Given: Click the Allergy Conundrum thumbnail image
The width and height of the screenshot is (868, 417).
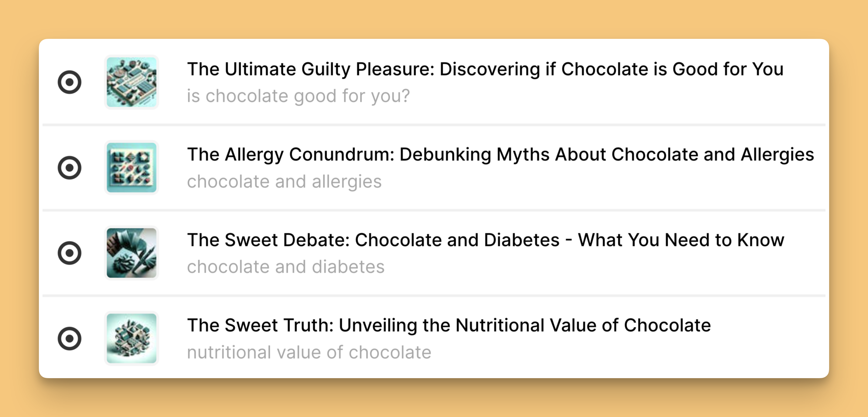Looking at the screenshot, I should point(132,168).
